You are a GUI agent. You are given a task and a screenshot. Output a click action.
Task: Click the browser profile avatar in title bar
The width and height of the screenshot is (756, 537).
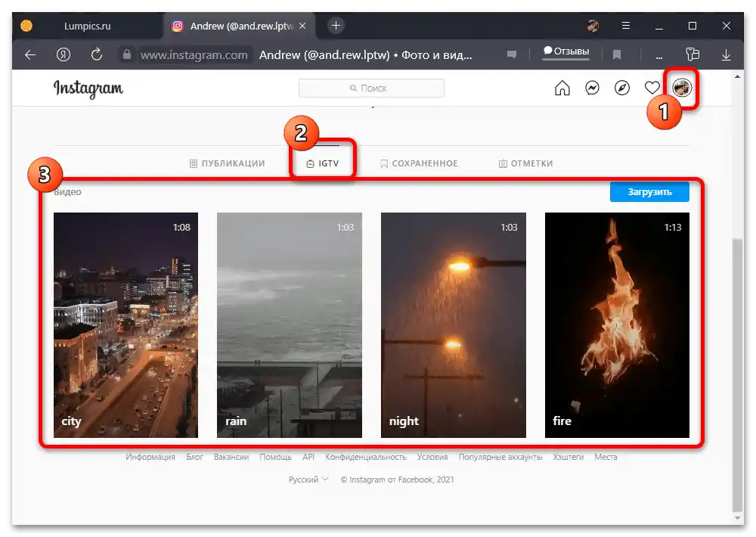pyautogui.click(x=593, y=26)
